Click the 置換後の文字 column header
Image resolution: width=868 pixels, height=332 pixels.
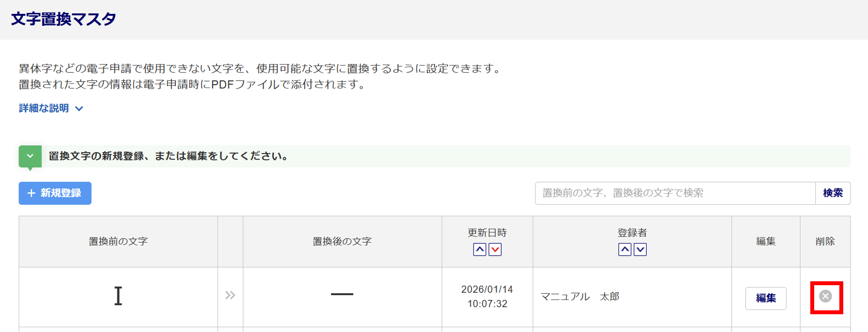point(342,241)
